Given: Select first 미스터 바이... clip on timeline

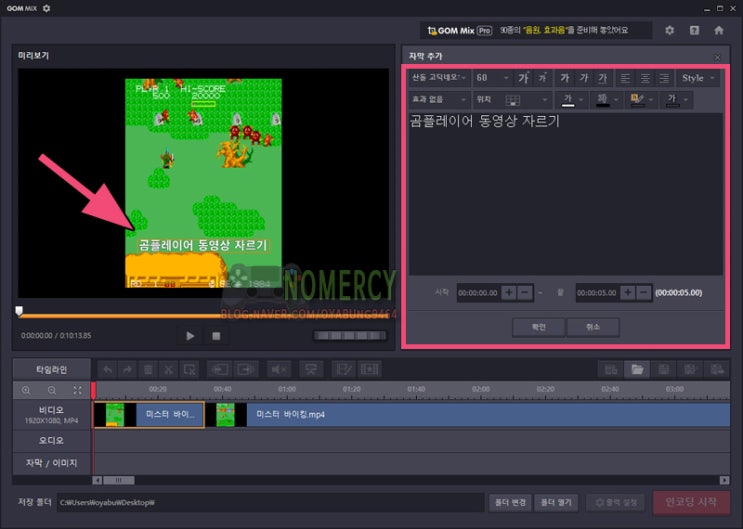Looking at the screenshot, I should pyautogui.click(x=149, y=415).
